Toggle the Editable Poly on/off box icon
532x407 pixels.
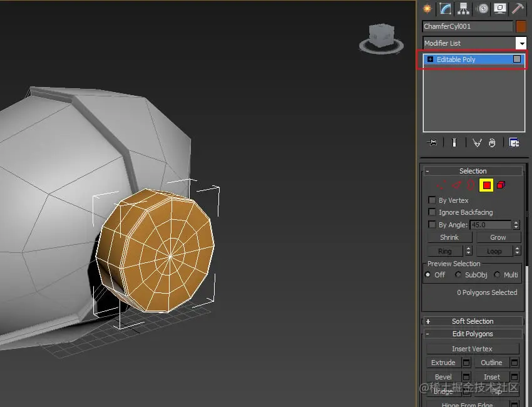(x=517, y=59)
